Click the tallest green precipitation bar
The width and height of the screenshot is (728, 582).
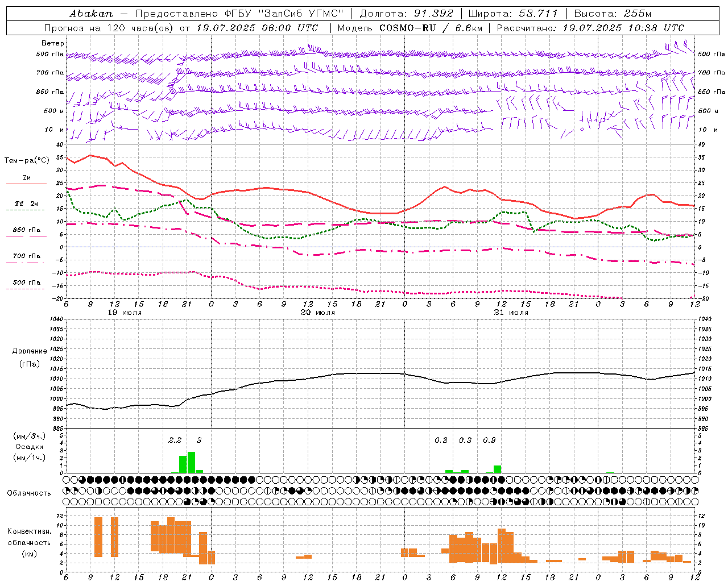(x=191, y=462)
